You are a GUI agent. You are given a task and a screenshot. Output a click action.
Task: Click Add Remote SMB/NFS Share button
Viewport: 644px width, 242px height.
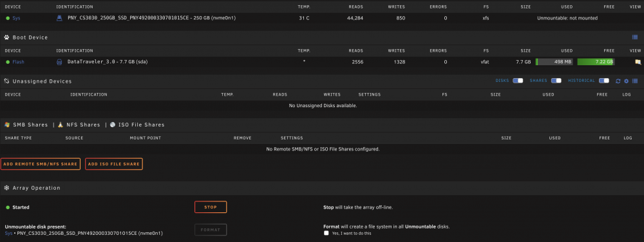coord(40,164)
